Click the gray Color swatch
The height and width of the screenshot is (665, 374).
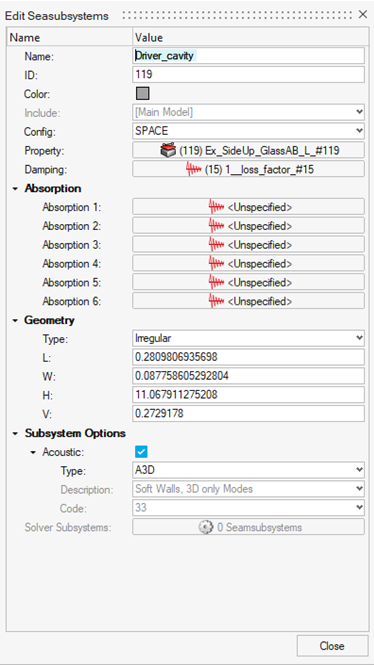(x=142, y=94)
